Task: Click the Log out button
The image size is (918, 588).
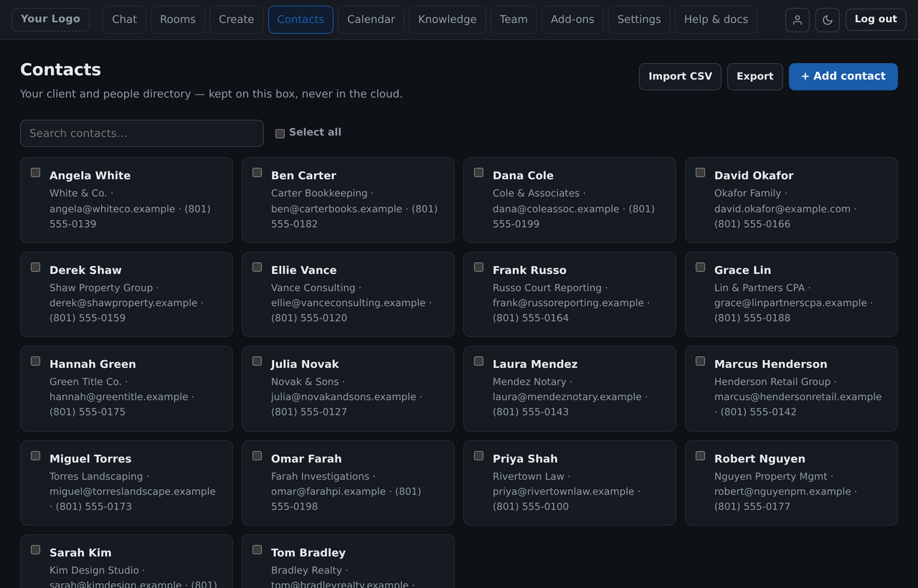Action: (x=876, y=19)
